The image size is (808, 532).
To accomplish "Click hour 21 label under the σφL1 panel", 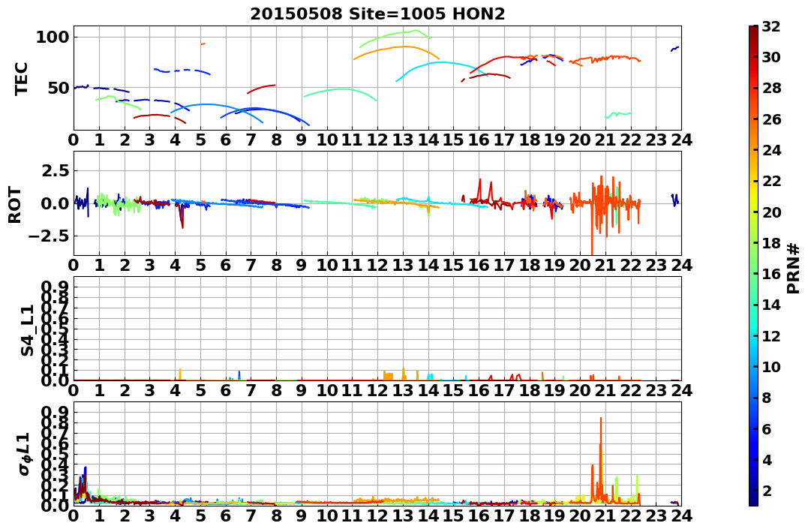I will [x=605, y=515].
